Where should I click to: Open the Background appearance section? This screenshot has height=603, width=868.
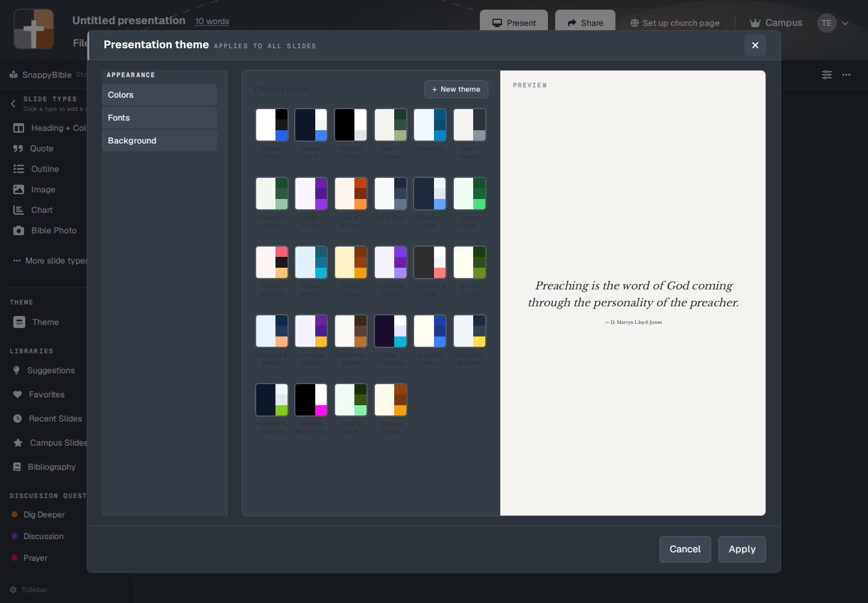tap(159, 140)
